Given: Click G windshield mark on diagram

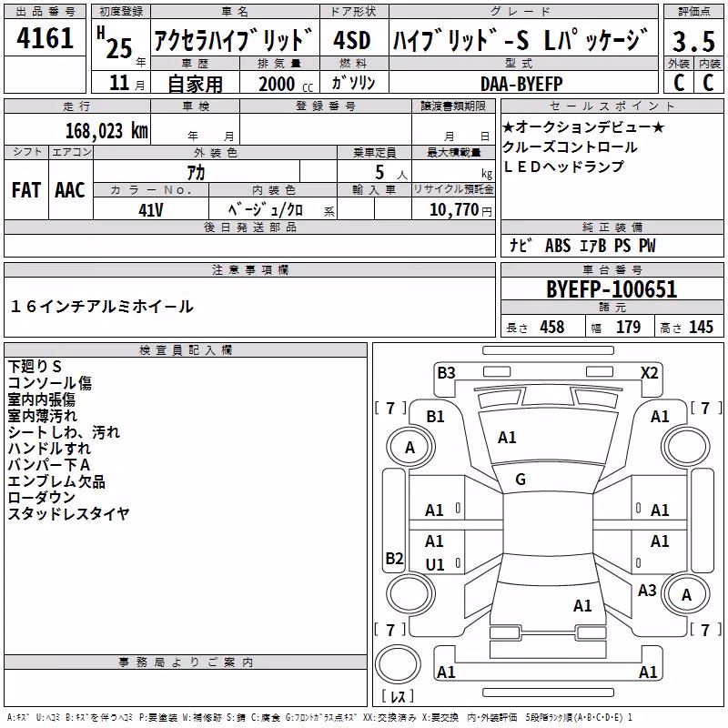Looking at the screenshot, I should [x=521, y=480].
